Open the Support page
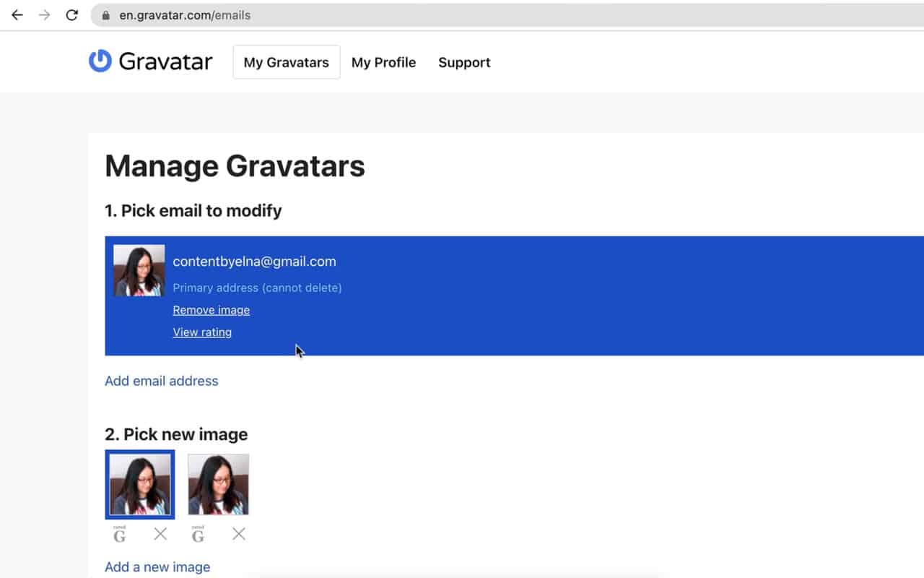 click(463, 62)
